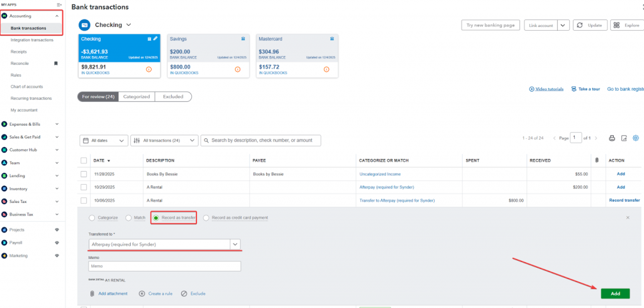Click the export icon beside print
The image size is (644, 308).
[x=624, y=138]
